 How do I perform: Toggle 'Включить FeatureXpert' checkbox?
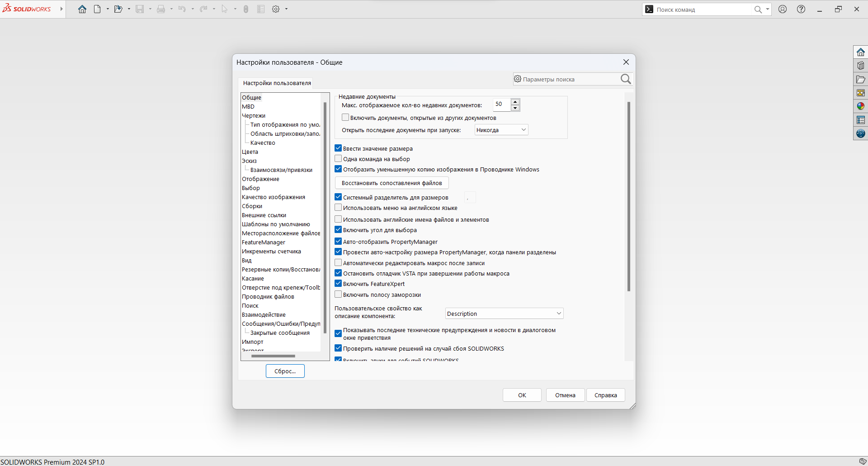[338, 283]
